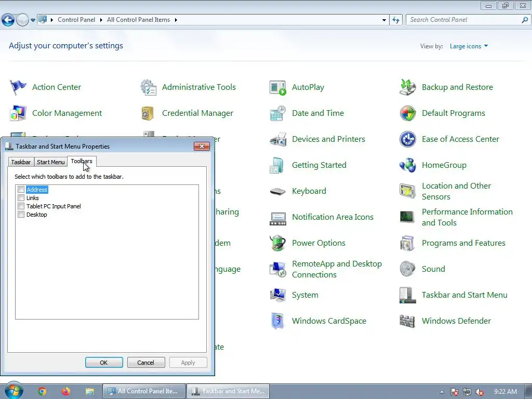532x399 pixels.
Task: Click the Programs and Features icon
Action: (408, 243)
